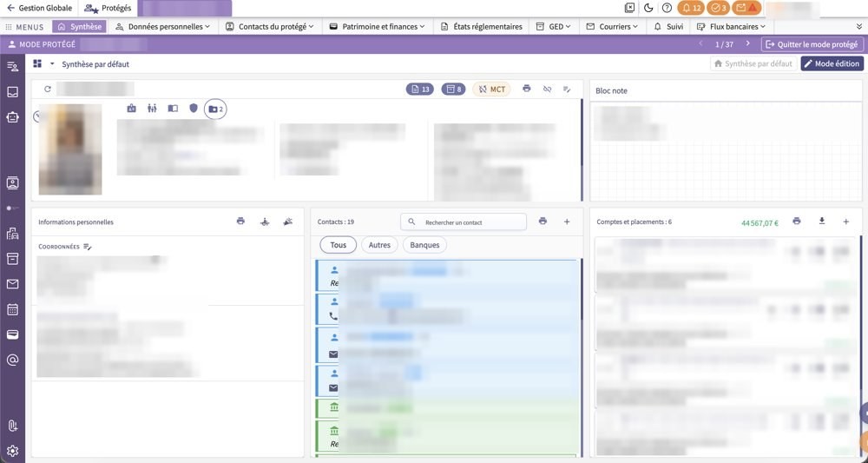868x463 pixels.
Task: Expand the Patrimoine et finances menu
Action: (377, 27)
